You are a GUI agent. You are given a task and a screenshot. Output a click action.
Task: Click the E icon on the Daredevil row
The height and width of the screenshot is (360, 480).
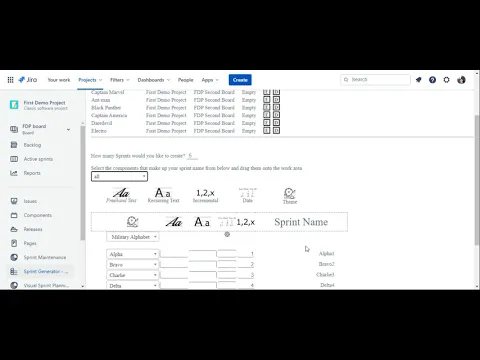[x=267, y=123]
